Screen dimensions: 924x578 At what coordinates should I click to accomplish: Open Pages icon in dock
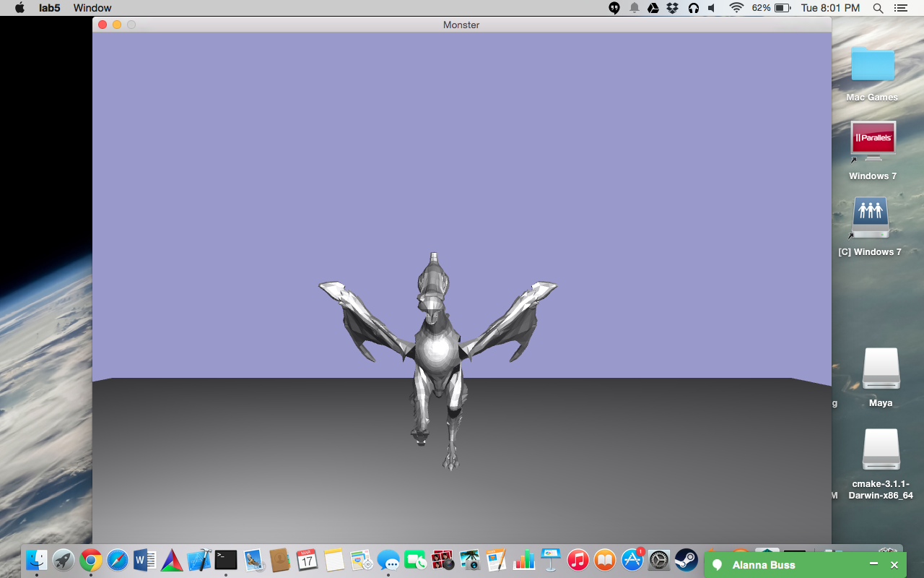(497, 560)
